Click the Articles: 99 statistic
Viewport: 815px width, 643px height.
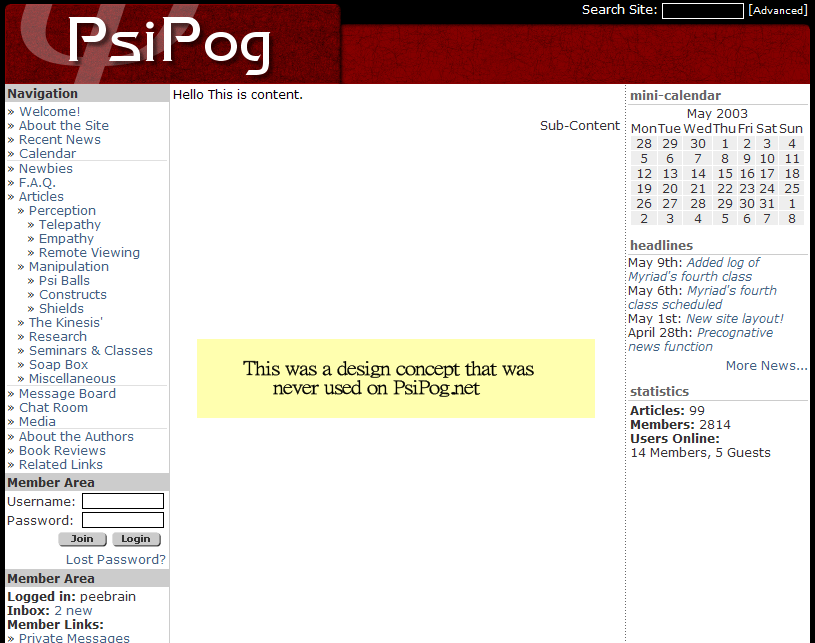pos(667,411)
